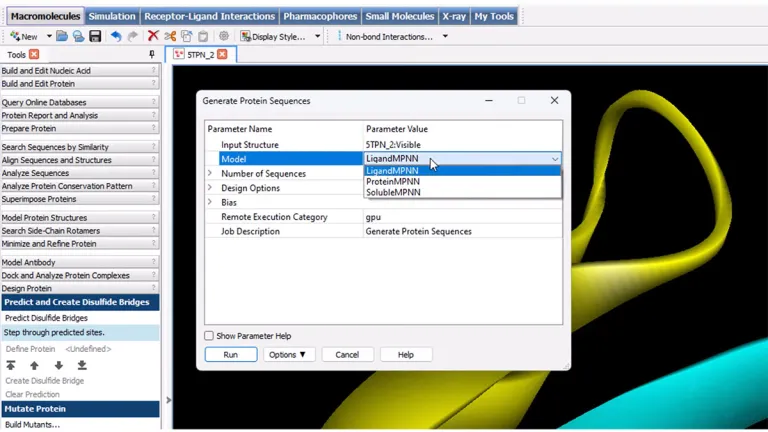Switch to the Macromolecules tab
Screen dimensions: 768x432
pos(45,16)
